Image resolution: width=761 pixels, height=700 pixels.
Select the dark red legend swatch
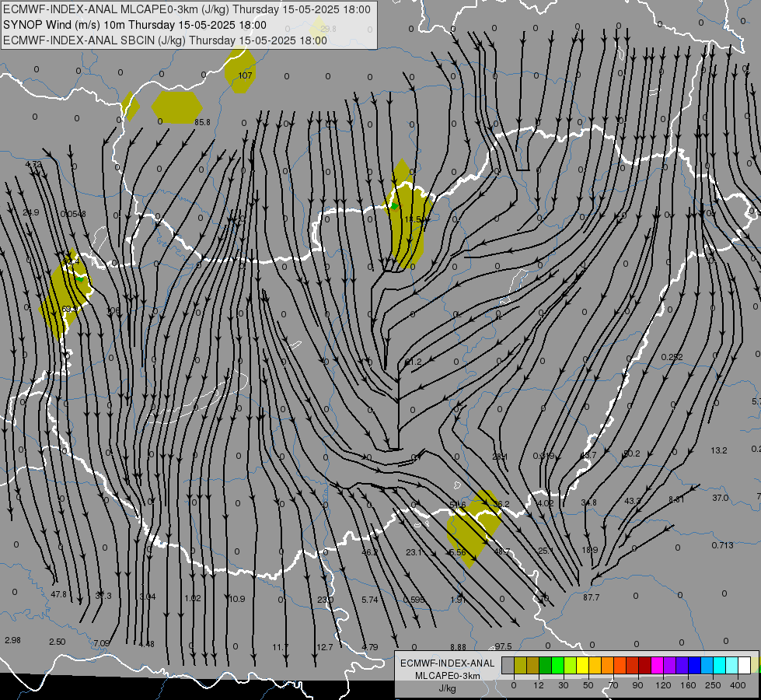pos(644,666)
